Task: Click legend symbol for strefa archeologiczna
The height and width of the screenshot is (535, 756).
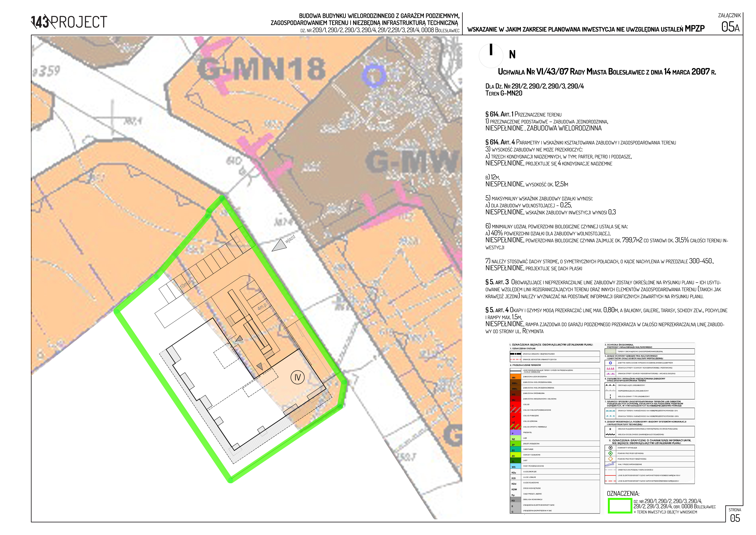Action: point(610,374)
